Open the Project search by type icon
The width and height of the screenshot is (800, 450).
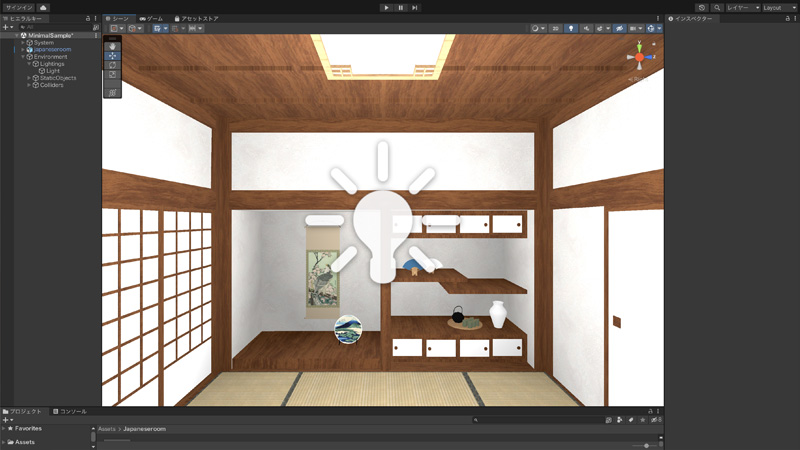pyautogui.click(x=620, y=420)
